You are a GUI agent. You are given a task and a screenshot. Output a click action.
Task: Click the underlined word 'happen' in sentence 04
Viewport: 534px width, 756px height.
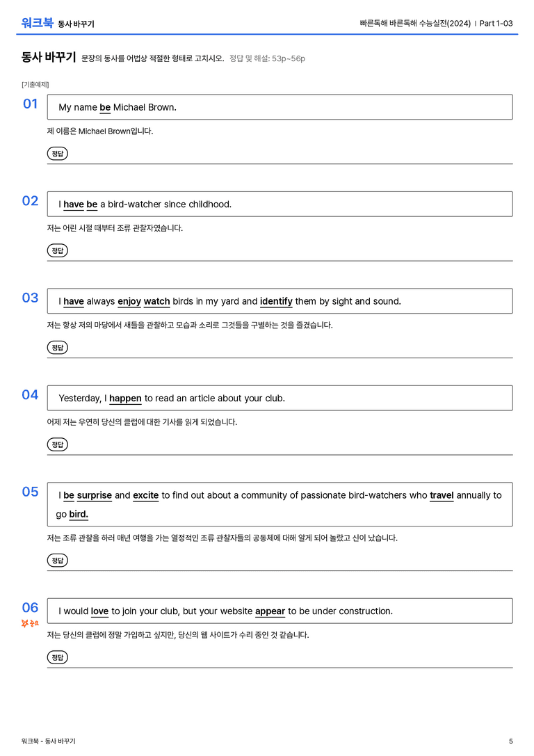(125, 399)
